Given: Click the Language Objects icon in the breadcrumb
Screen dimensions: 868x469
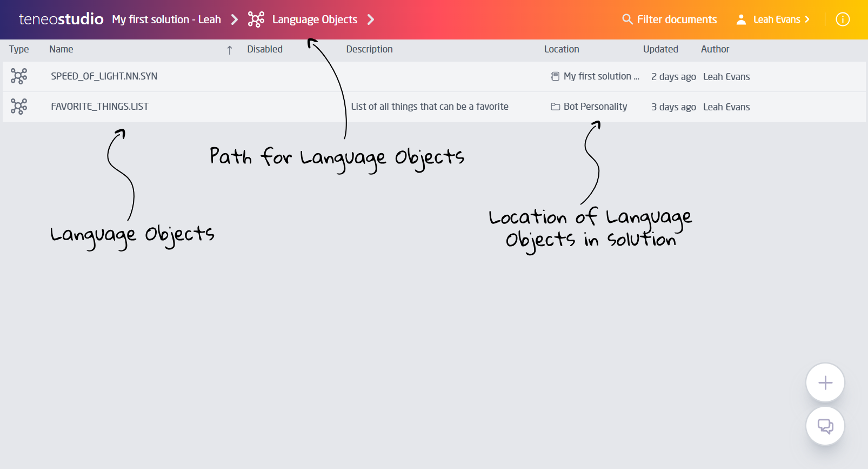Looking at the screenshot, I should pyautogui.click(x=256, y=19).
